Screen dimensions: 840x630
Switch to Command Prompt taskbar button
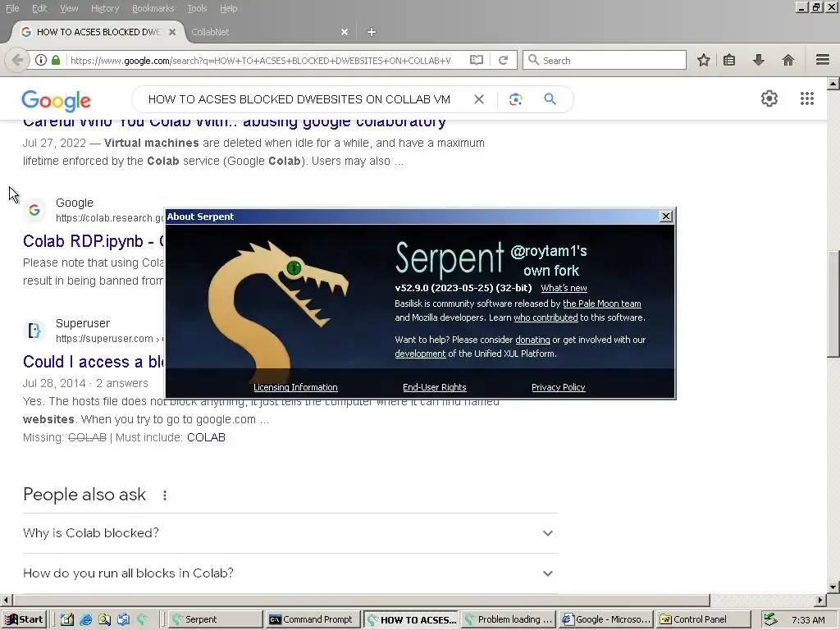click(313, 620)
